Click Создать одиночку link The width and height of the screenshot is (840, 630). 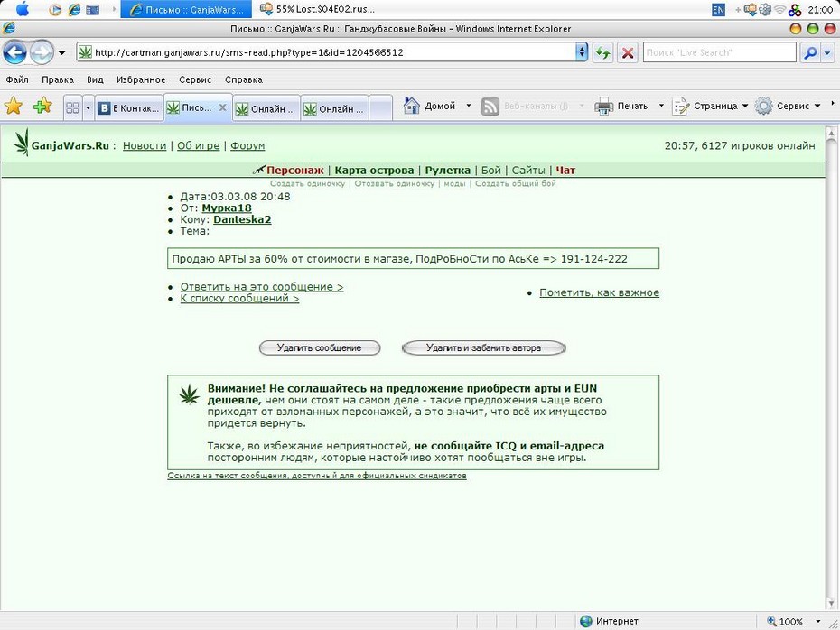click(x=307, y=183)
